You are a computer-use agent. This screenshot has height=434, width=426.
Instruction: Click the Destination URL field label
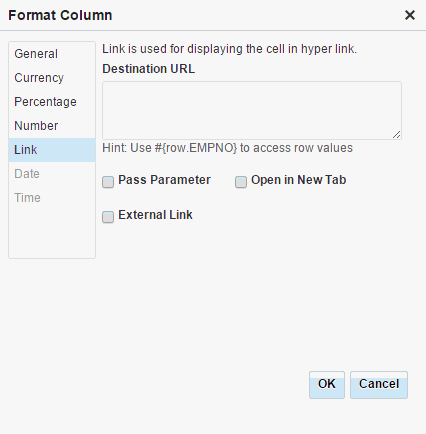(149, 69)
